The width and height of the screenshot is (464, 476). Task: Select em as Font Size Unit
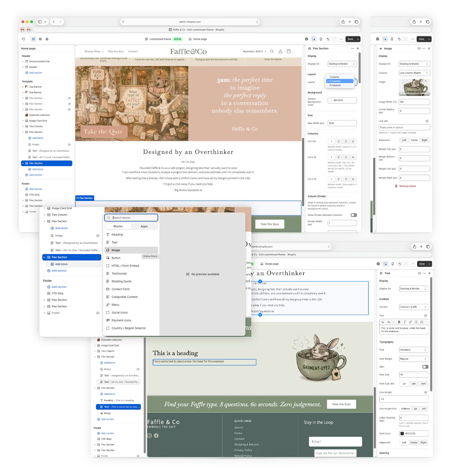pyautogui.click(x=414, y=384)
